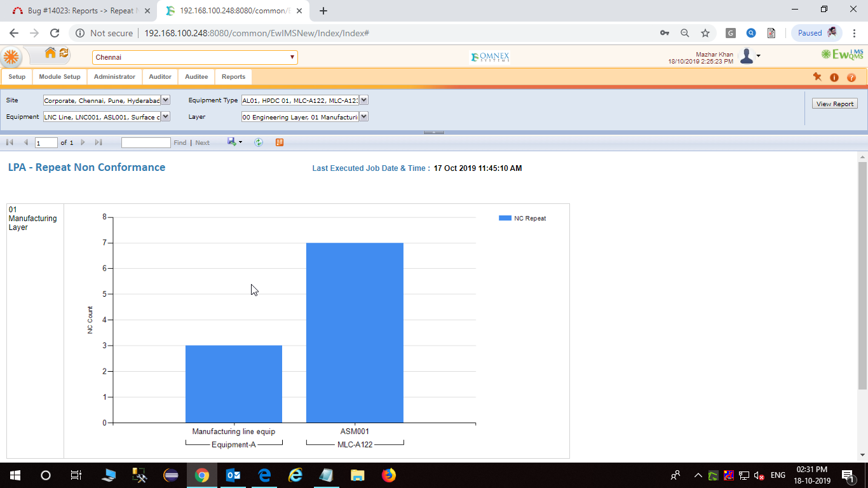Expand the Equipment Type dropdown
The image size is (868, 488).
coord(363,100)
